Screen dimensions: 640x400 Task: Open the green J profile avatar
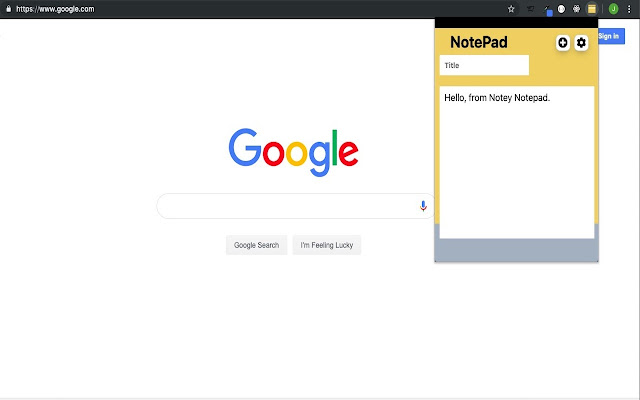click(x=613, y=9)
